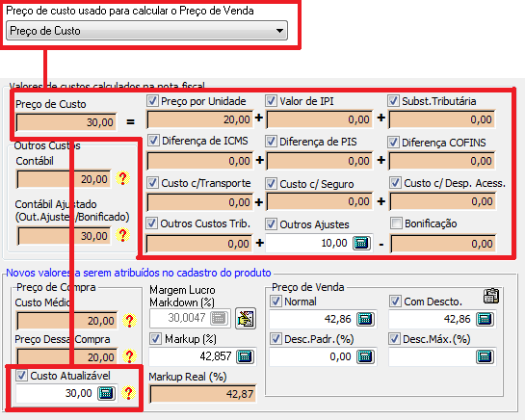525x420 pixels.
Task: Open calculator for Com Descto. price
Action: [485, 319]
